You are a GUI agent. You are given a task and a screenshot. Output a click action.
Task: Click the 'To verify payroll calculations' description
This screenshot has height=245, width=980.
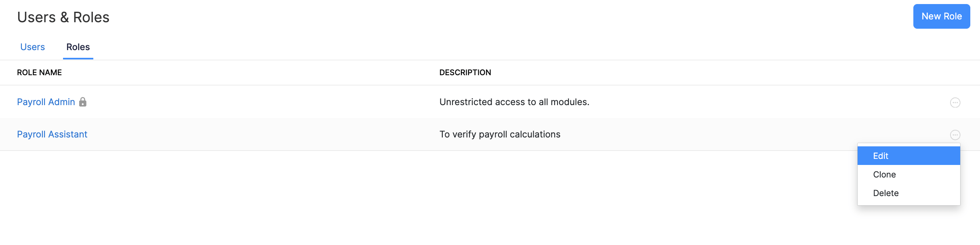(500, 134)
